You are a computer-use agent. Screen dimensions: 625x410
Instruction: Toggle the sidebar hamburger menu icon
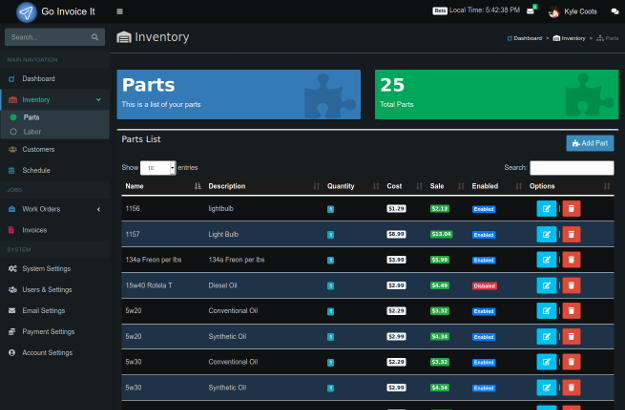pyautogui.click(x=120, y=11)
